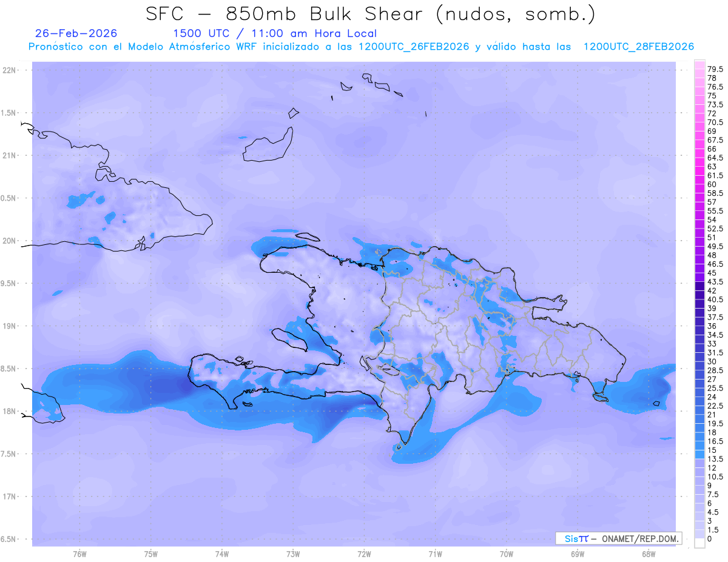Screen dimensions: 728x562
Task: Click the longitude axis label "74W"
Action: tap(222, 554)
